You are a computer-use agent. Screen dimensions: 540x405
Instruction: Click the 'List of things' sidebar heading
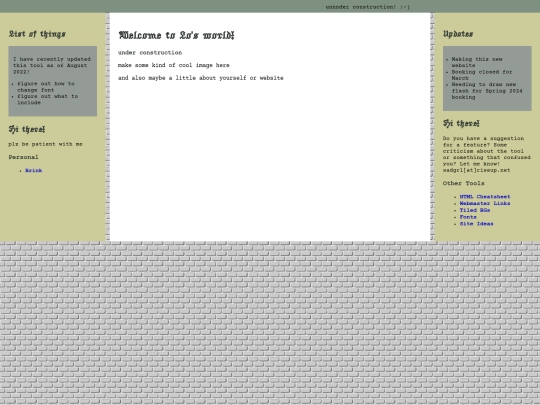click(37, 34)
